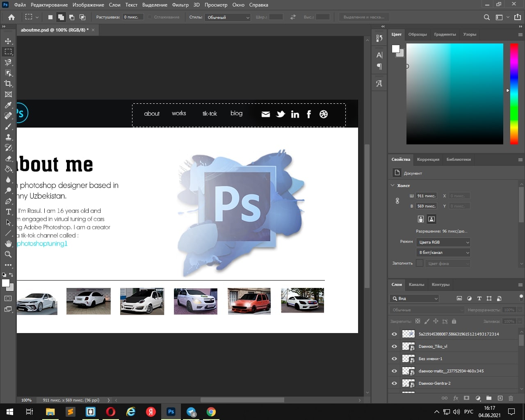The image size is (525, 420).
Task: Switch to the Коррекция tab
Action: click(428, 159)
